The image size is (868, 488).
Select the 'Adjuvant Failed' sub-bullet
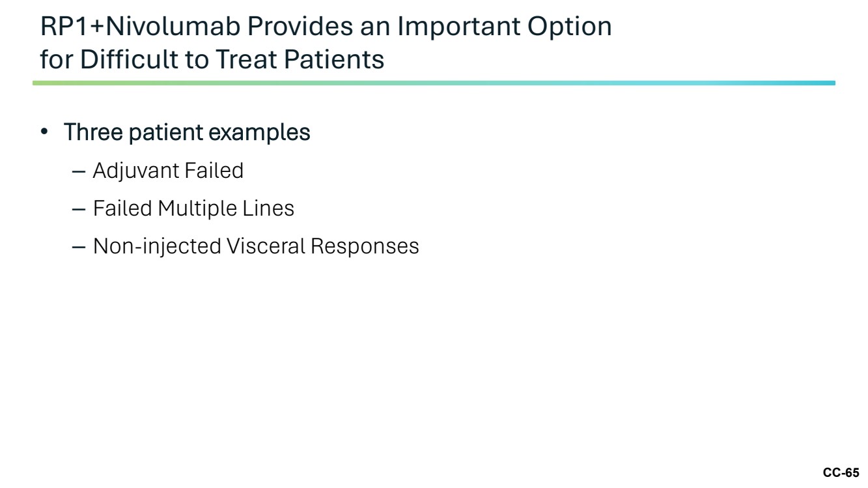coord(168,171)
